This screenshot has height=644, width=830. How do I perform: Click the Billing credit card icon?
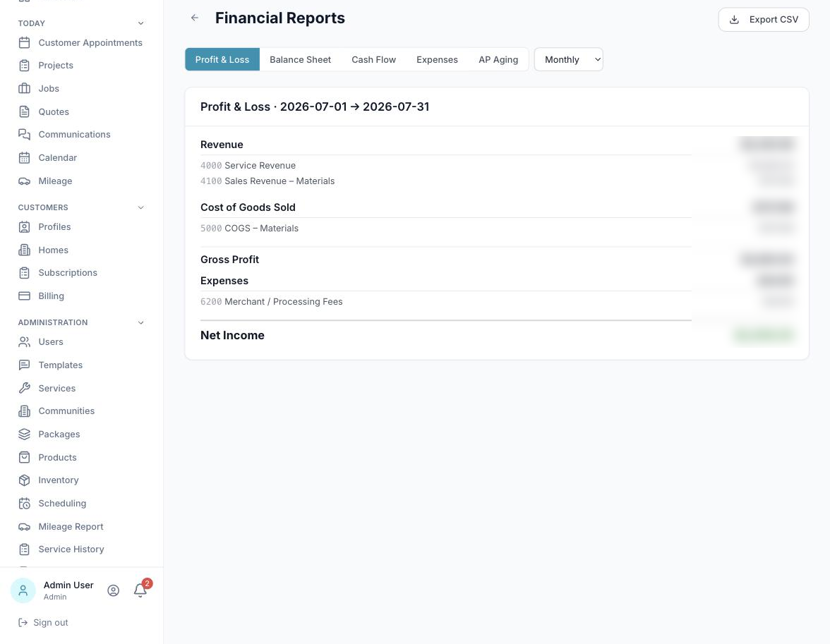(24, 296)
